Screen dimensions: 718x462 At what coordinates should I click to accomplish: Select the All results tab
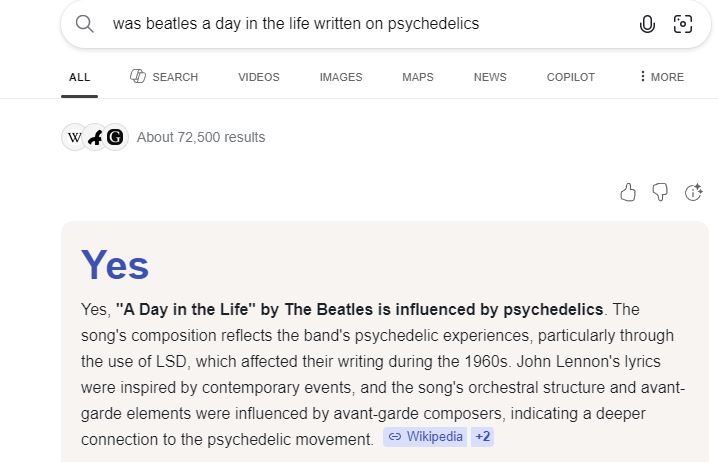pyautogui.click(x=79, y=77)
